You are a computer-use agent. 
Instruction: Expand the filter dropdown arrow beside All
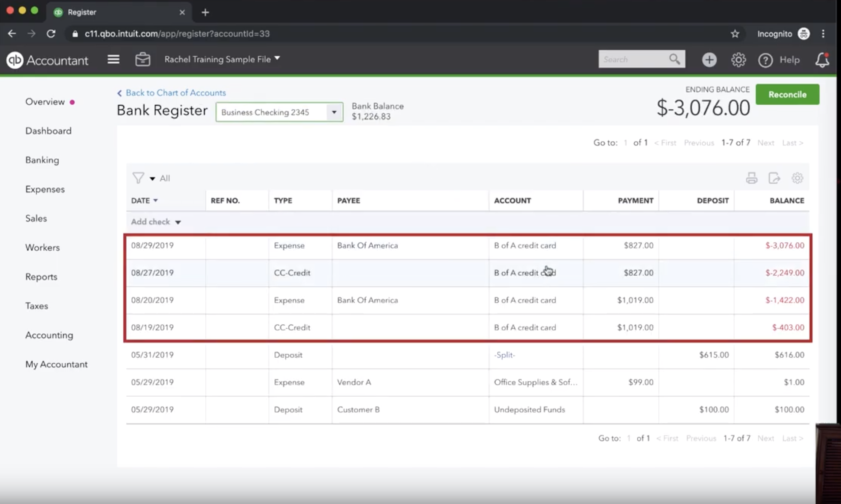pos(152,179)
